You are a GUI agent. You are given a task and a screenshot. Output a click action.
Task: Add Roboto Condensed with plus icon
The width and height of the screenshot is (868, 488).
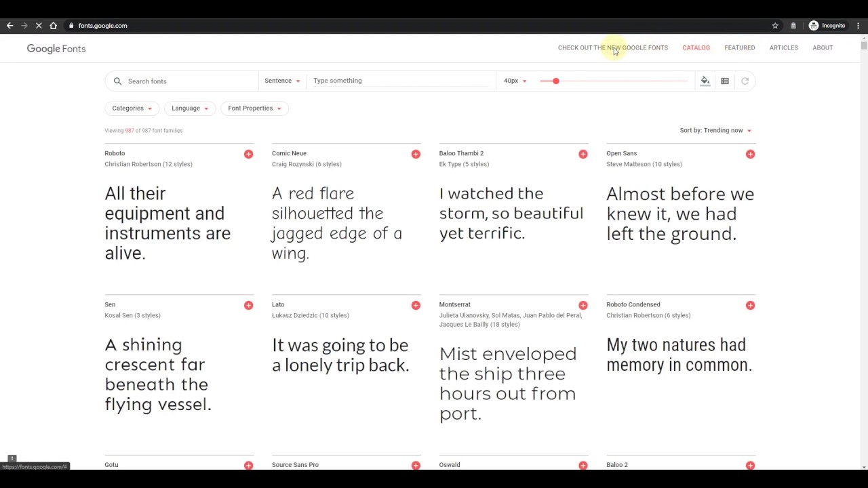pyautogui.click(x=750, y=305)
